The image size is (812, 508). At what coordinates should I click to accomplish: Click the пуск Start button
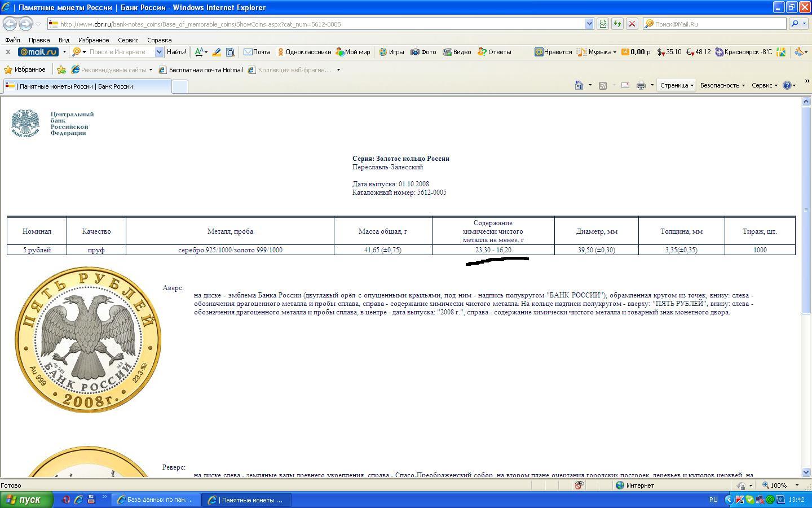pyautogui.click(x=27, y=500)
